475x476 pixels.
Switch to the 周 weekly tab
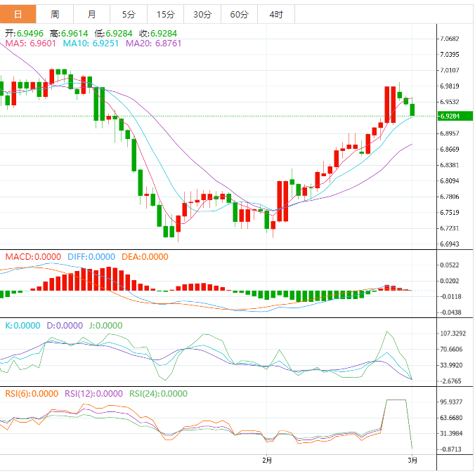55,14
